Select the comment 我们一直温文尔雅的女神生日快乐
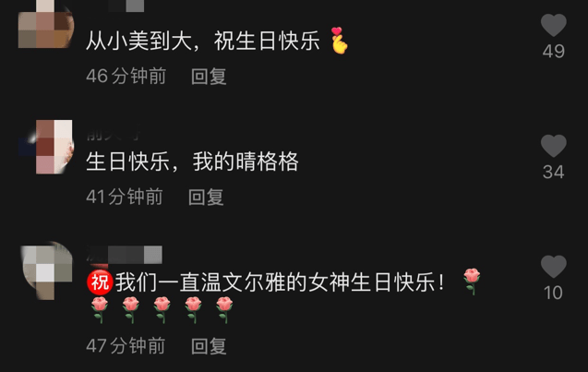This screenshot has height=372, width=588. coord(280,282)
